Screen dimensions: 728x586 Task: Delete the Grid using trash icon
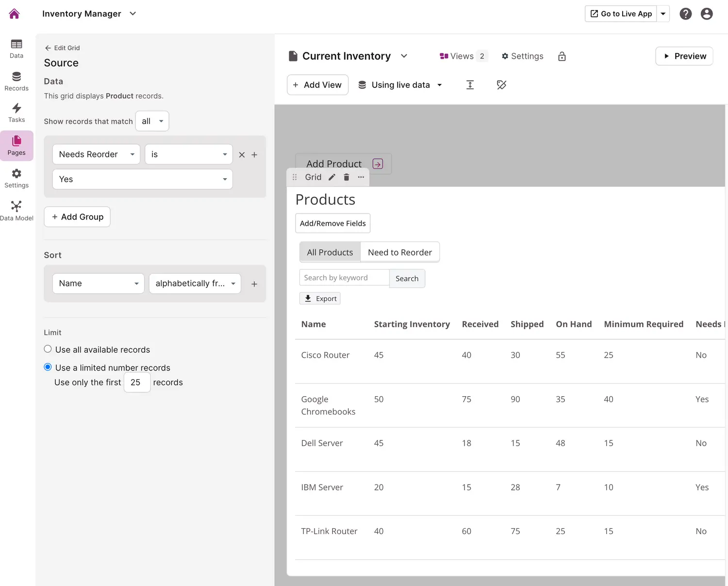[x=347, y=177]
